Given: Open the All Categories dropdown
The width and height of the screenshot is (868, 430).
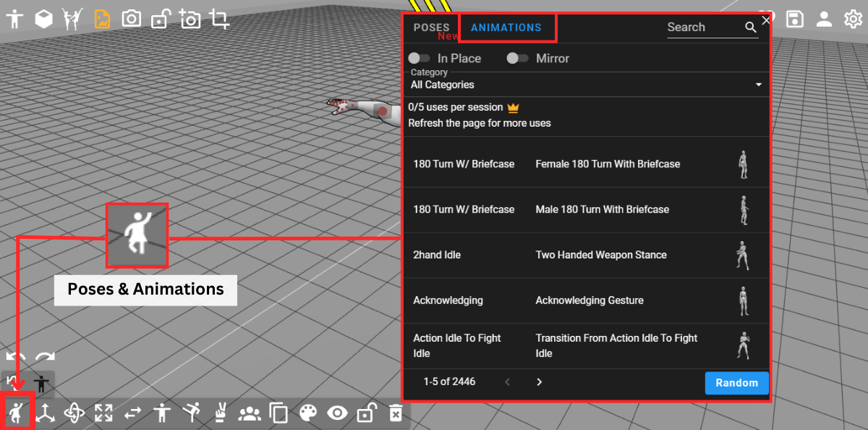Looking at the screenshot, I should (x=586, y=84).
